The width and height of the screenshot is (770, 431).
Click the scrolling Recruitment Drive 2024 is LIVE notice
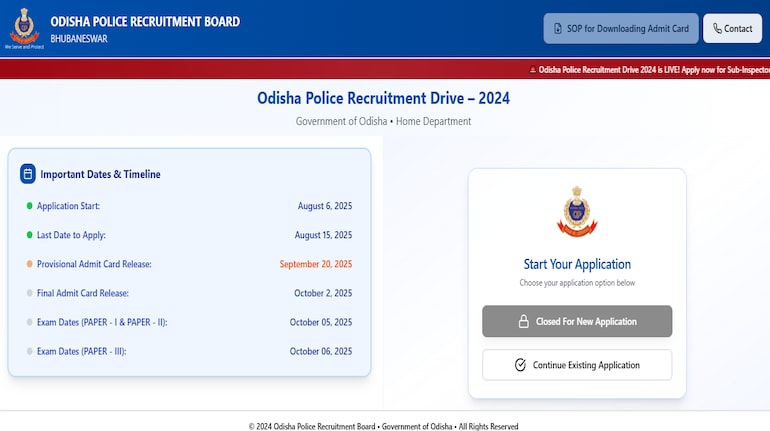[654, 70]
